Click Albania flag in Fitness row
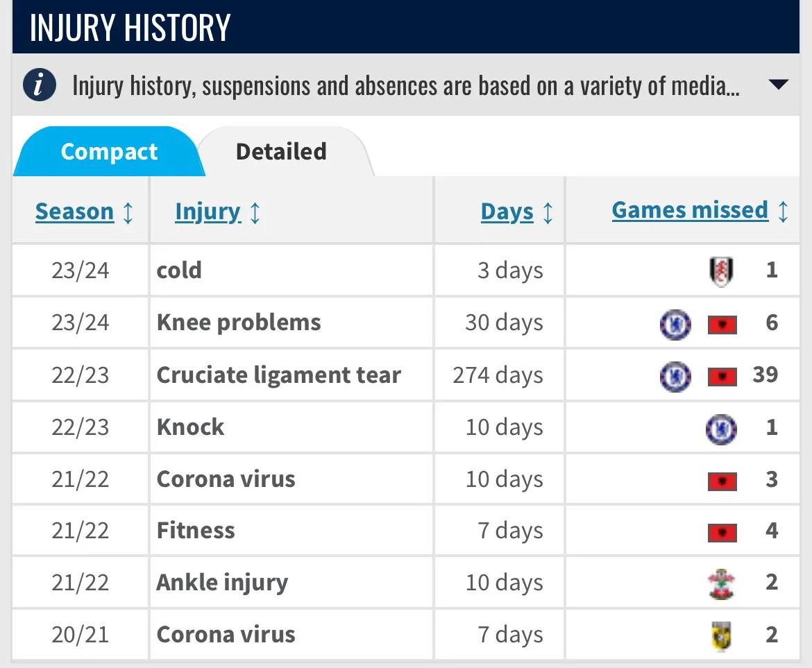The image size is (812, 668). 722,533
